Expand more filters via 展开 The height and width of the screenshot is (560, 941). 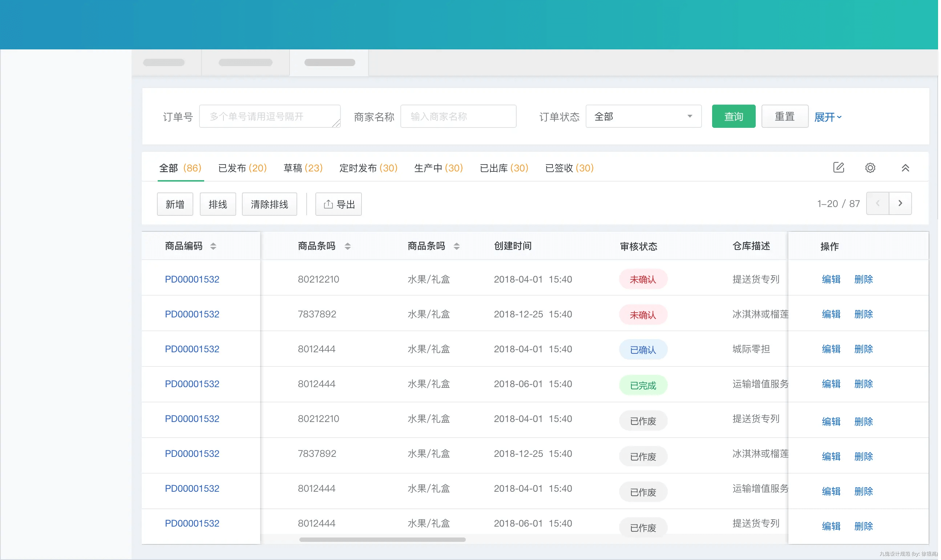(828, 117)
